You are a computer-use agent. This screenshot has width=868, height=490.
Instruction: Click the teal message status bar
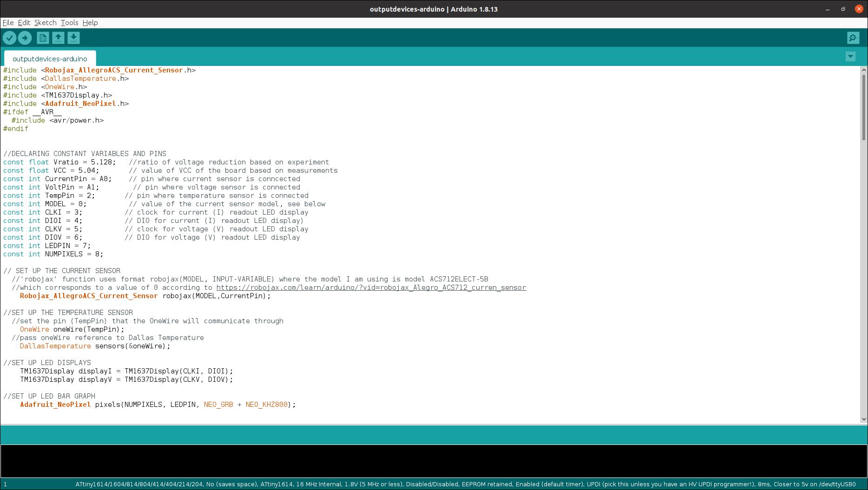coord(434,435)
